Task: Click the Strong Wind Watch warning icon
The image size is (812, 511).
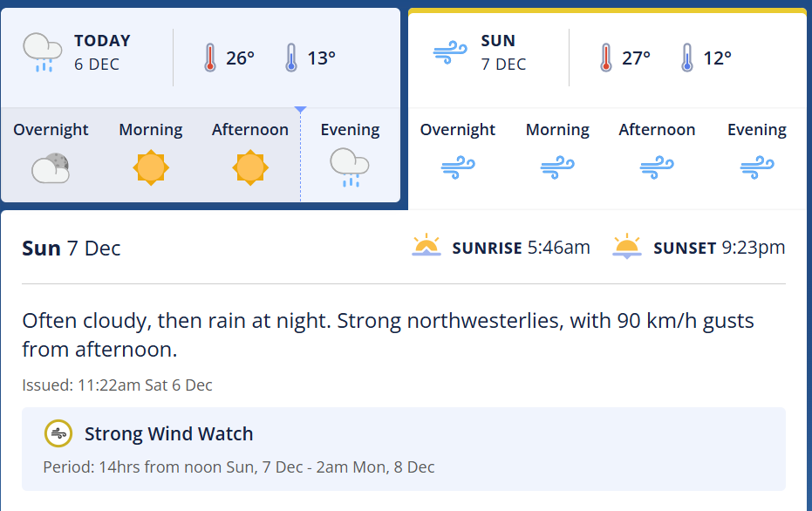Action: (x=58, y=433)
